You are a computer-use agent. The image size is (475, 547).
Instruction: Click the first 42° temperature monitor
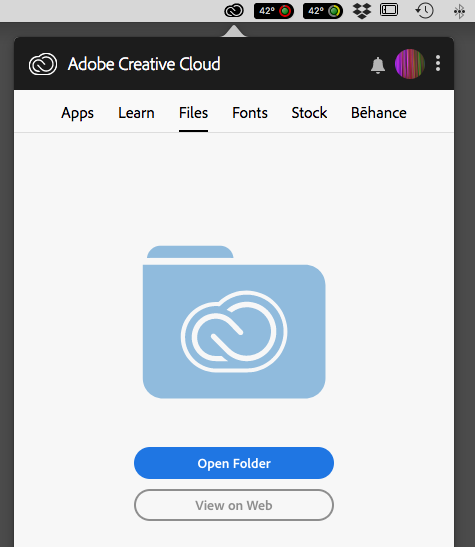pyautogui.click(x=274, y=11)
